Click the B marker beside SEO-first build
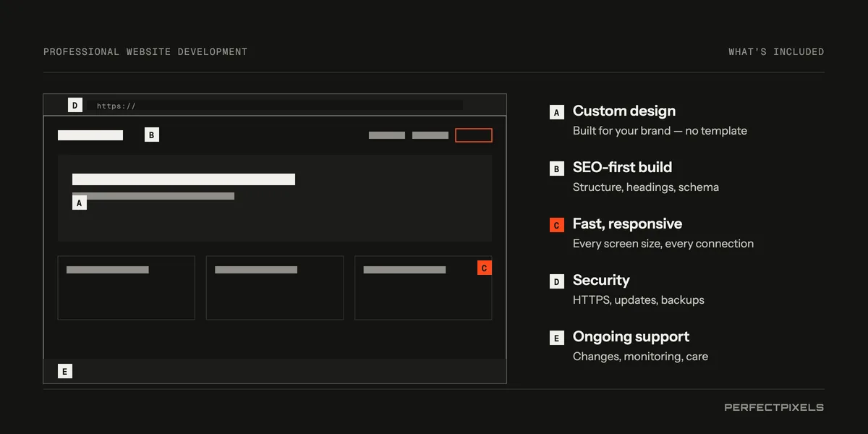868x434 pixels. 557,169
